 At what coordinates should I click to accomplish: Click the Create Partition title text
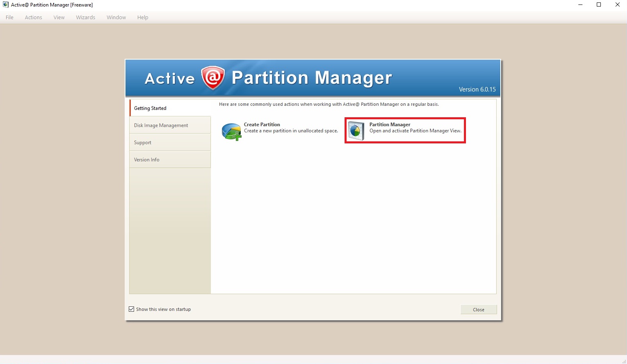(x=262, y=125)
